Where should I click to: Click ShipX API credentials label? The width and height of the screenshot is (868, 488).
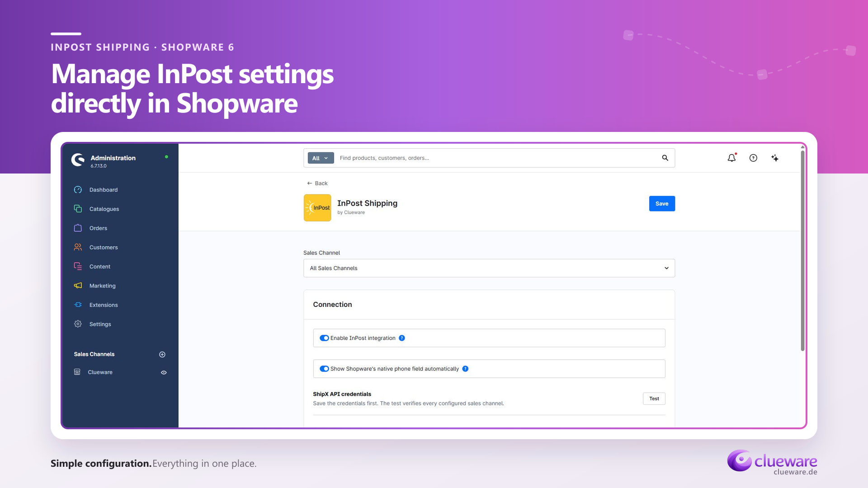pos(342,394)
